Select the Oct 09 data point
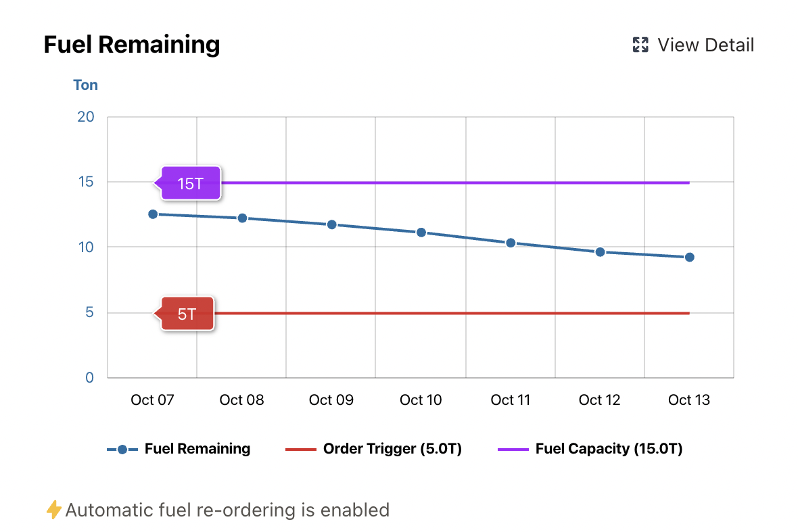The height and width of the screenshot is (532, 798). click(x=331, y=224)
